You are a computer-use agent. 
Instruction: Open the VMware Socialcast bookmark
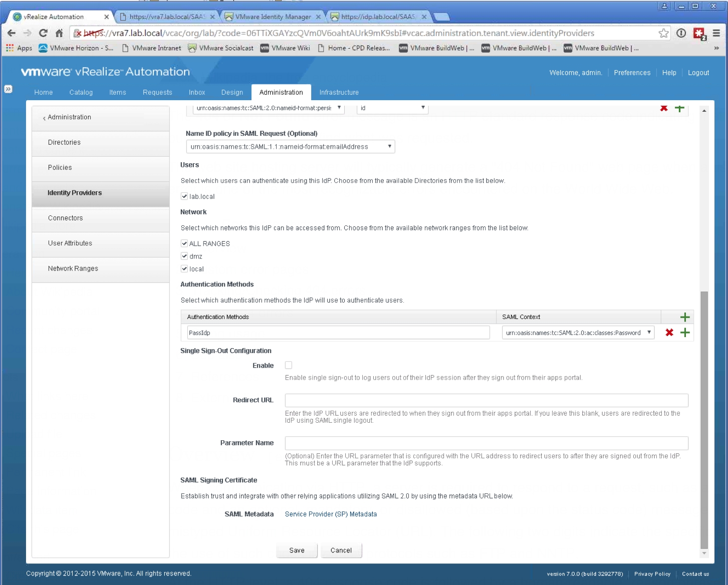coord(221,48)
